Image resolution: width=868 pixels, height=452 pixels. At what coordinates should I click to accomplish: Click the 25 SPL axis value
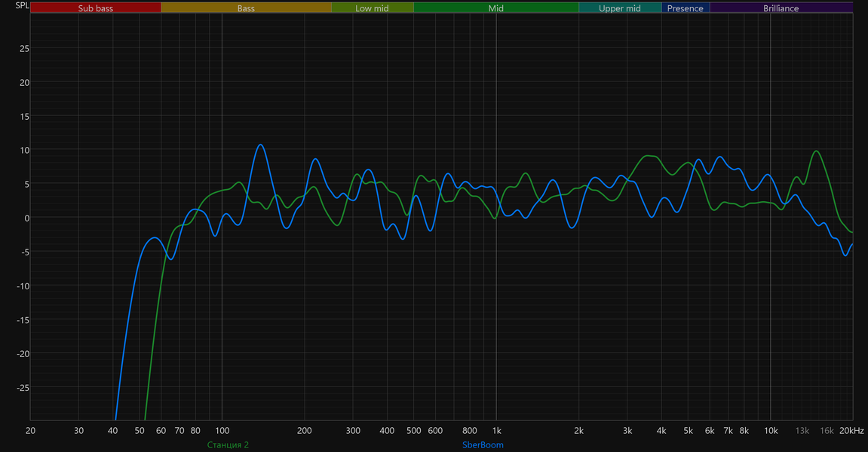[24, 49]
